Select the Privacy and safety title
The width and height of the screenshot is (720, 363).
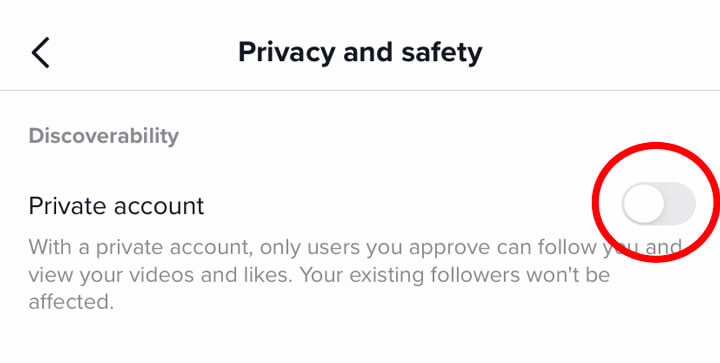(x=360, y=52)
